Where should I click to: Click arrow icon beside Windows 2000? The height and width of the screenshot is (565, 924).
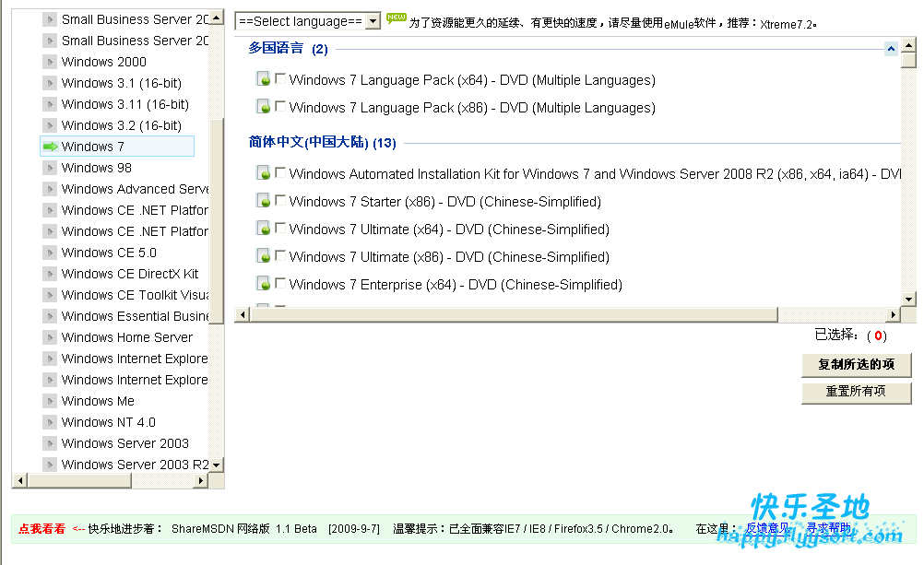click(x=50, y=62)
